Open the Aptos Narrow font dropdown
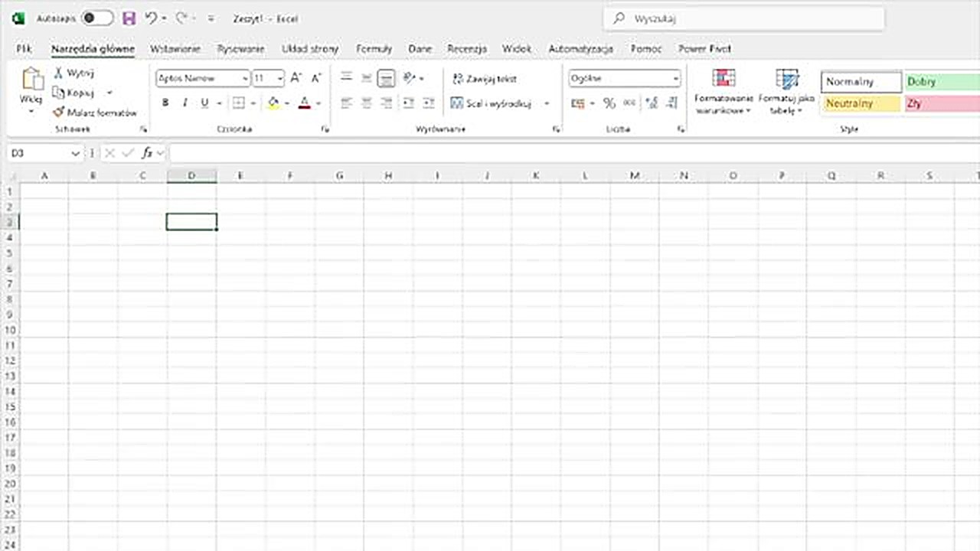 (x=245, y=78)
